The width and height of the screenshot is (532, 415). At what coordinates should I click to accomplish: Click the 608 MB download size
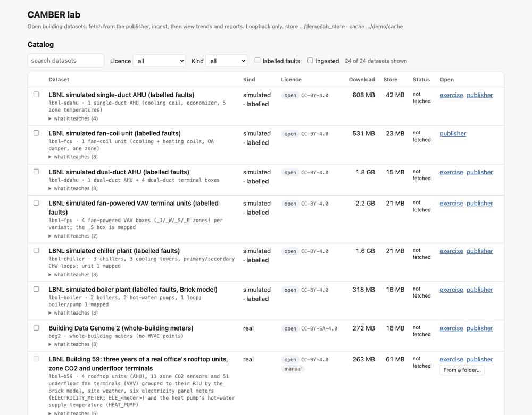pos(363,95)
